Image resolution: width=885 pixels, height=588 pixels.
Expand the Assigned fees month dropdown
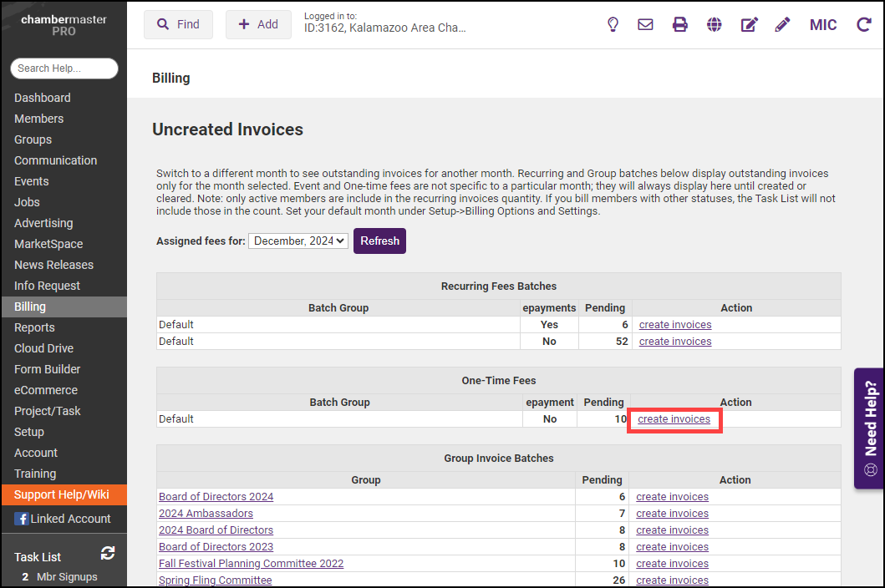299,241
